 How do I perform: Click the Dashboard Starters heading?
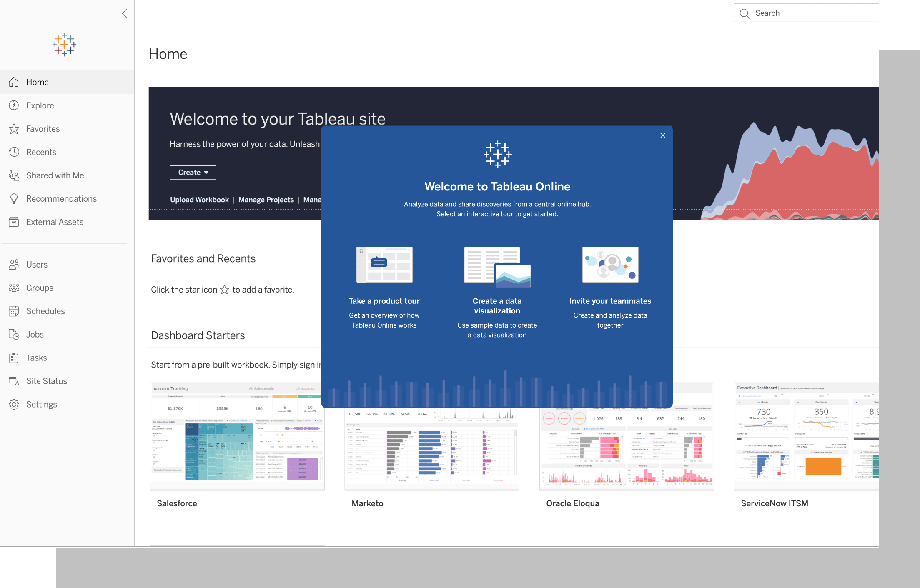(x=198, y=335)
